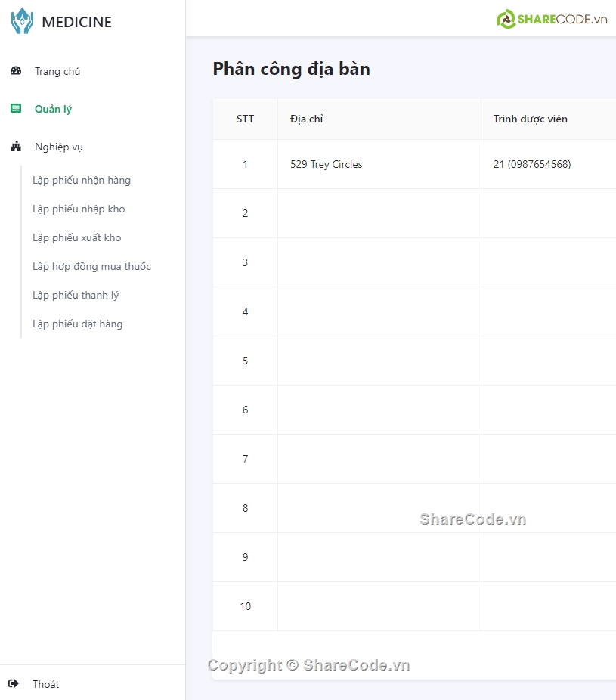
Task: Open the Trang chủ menu item
Action: point(57,71)
